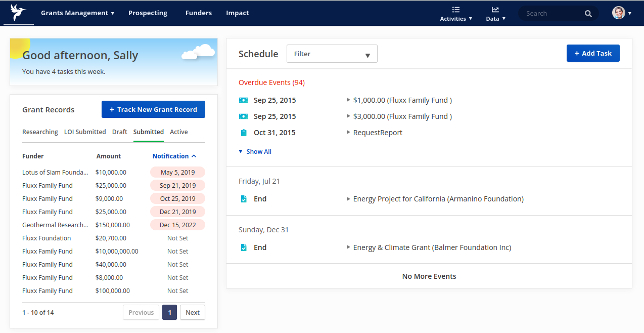
Task: Click the Dec 15, 2022 notification badge
Action: click(177, 225)
